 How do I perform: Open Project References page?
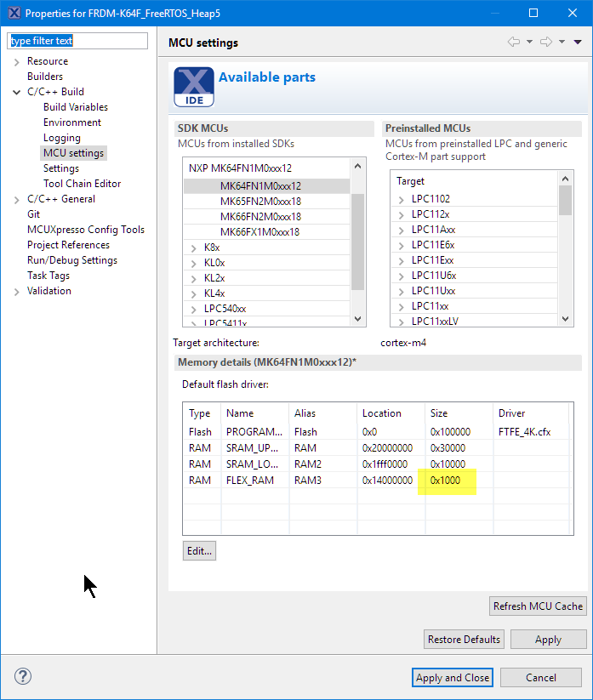point(68,245)
